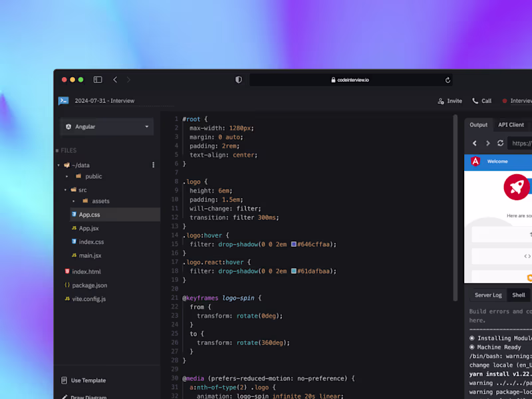
Task: Open vite.config.js file
Action: (x=88, y=299)
